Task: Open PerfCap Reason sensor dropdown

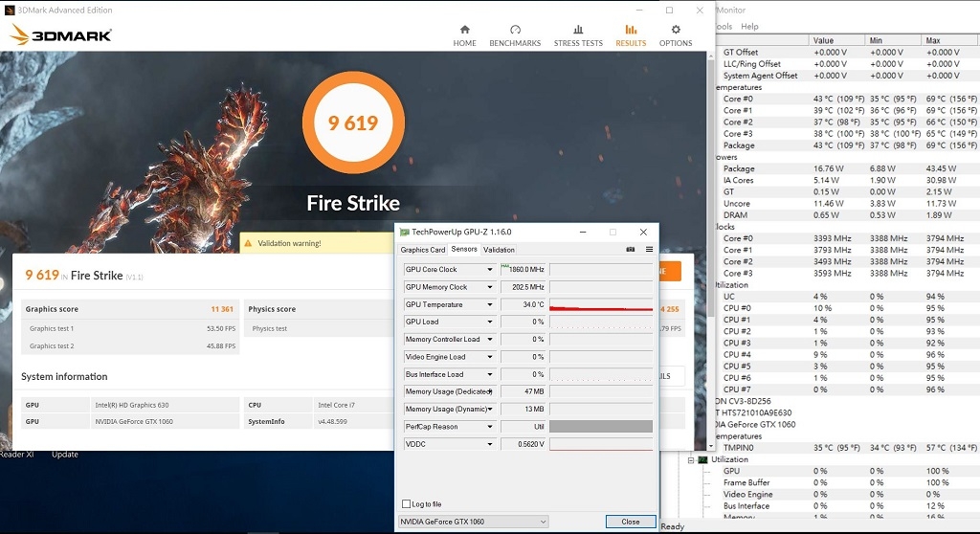Action: pos(490,427)
